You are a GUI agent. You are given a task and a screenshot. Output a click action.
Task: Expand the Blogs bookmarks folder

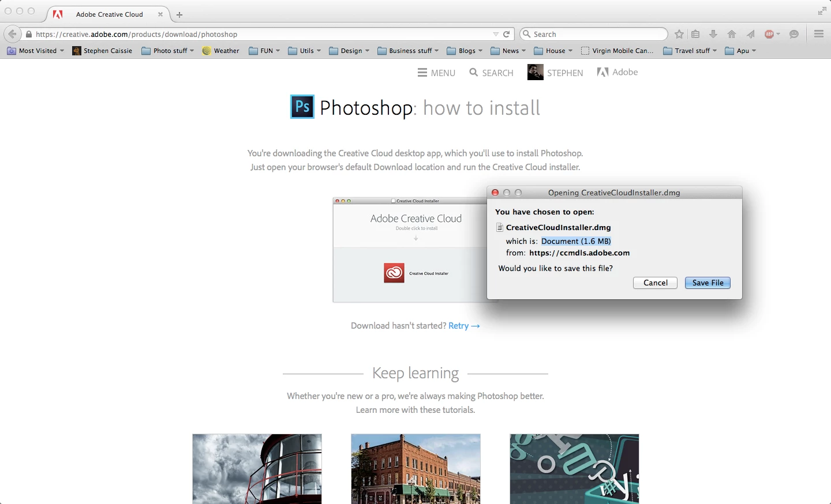(x=465, y=51)
